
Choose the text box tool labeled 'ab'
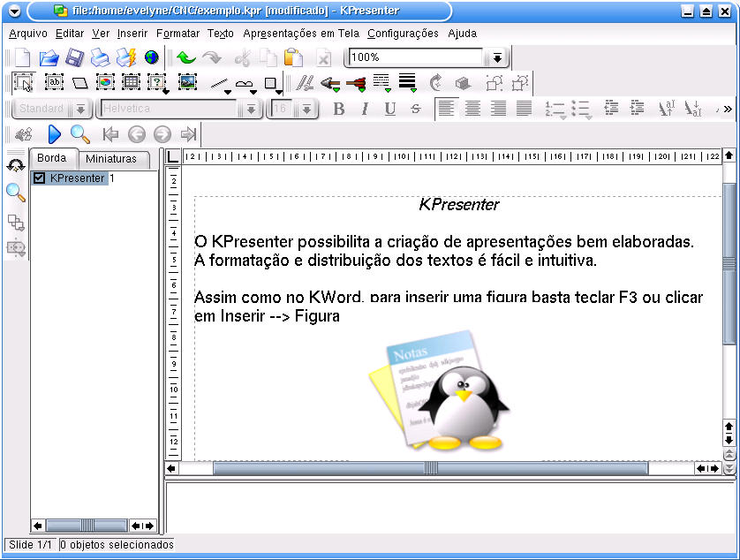click(x=54, y=82)
